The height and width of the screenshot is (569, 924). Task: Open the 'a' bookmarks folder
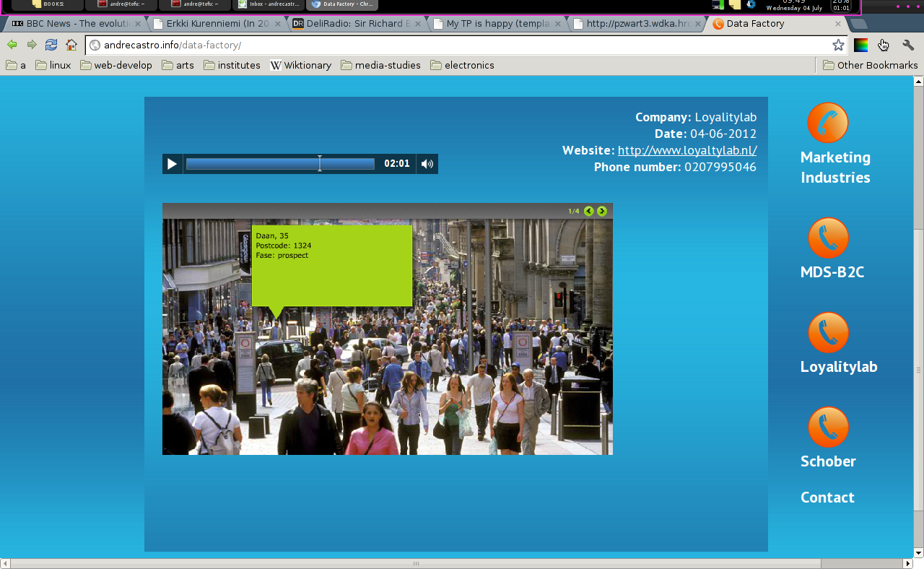[16, 65]
